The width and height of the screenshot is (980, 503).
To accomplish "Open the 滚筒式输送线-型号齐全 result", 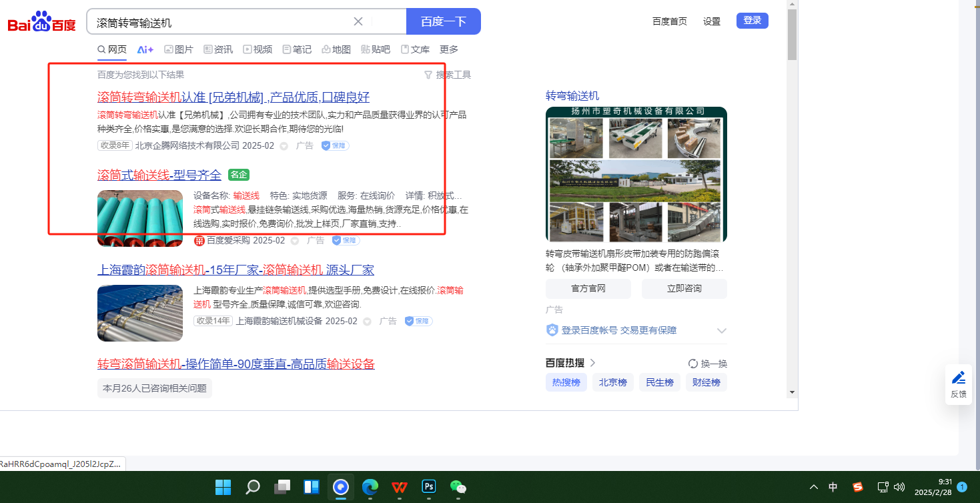I will point(159,175).
